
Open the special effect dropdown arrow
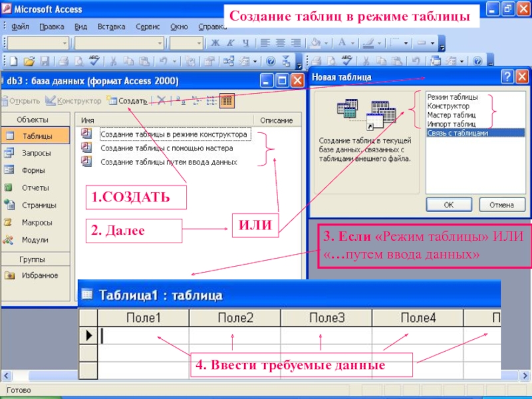pos(432,43)
